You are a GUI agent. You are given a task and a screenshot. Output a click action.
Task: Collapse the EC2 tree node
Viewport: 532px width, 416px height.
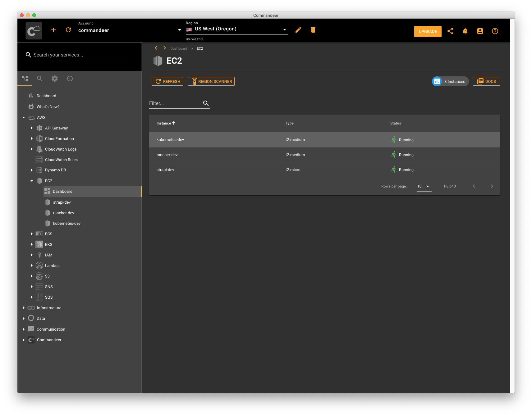(x=32, y=181)
